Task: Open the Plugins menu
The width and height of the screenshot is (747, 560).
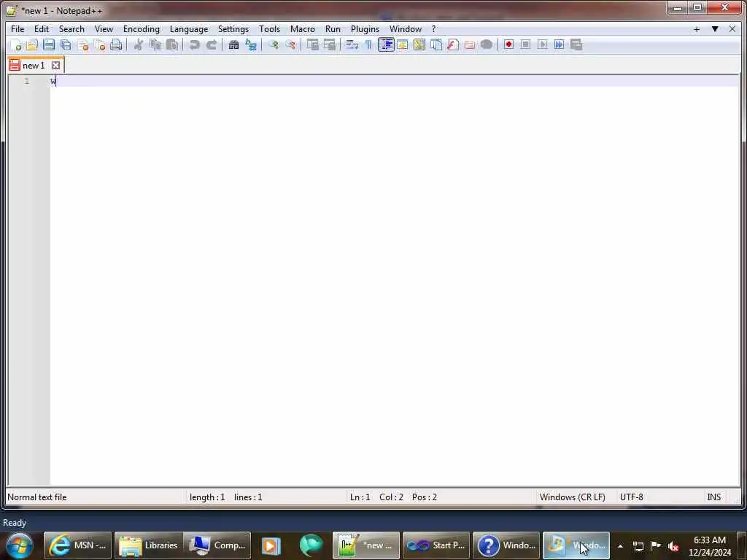Action: 365,29
